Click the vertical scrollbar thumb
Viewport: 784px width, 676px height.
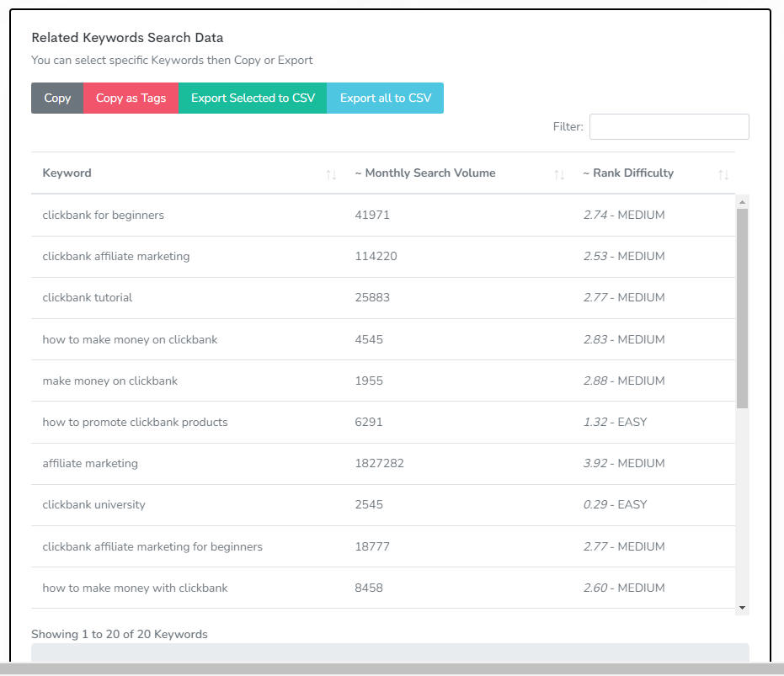click(x=743, y=308)
